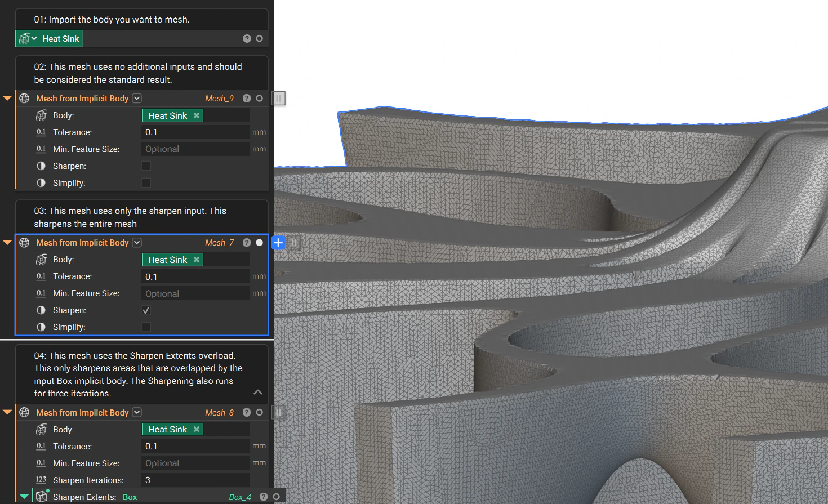Viewport: 828px width, 504px height.
Task: Click the half-circle icon beside Sharpen in Mesh_7
Action: (41, 310)
